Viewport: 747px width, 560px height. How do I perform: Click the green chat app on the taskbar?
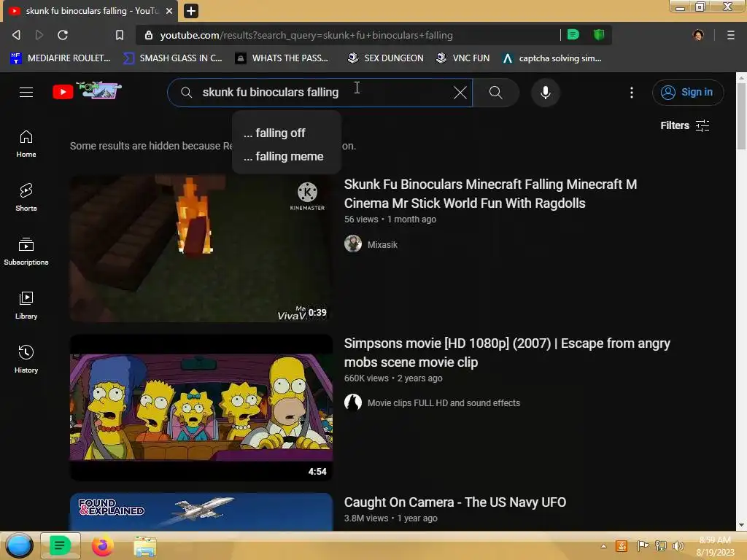pos(60,545)
